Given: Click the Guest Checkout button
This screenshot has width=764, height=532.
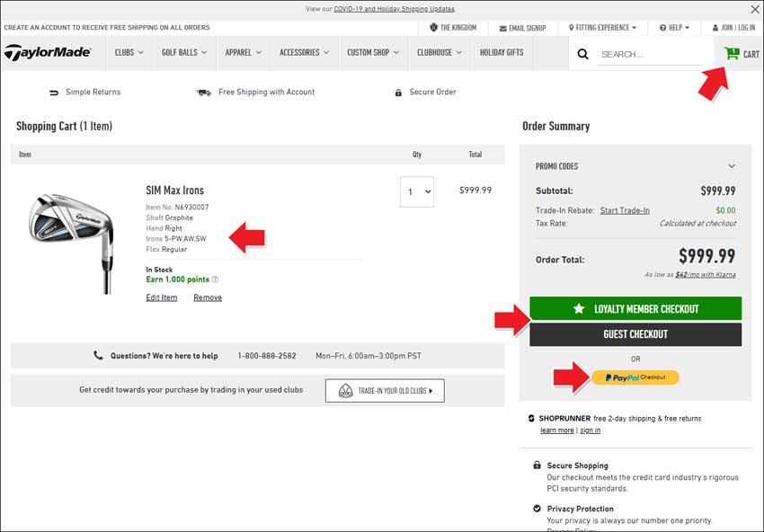Looking at the screenshot, I should pyautogui.click(x=635, y=334).
